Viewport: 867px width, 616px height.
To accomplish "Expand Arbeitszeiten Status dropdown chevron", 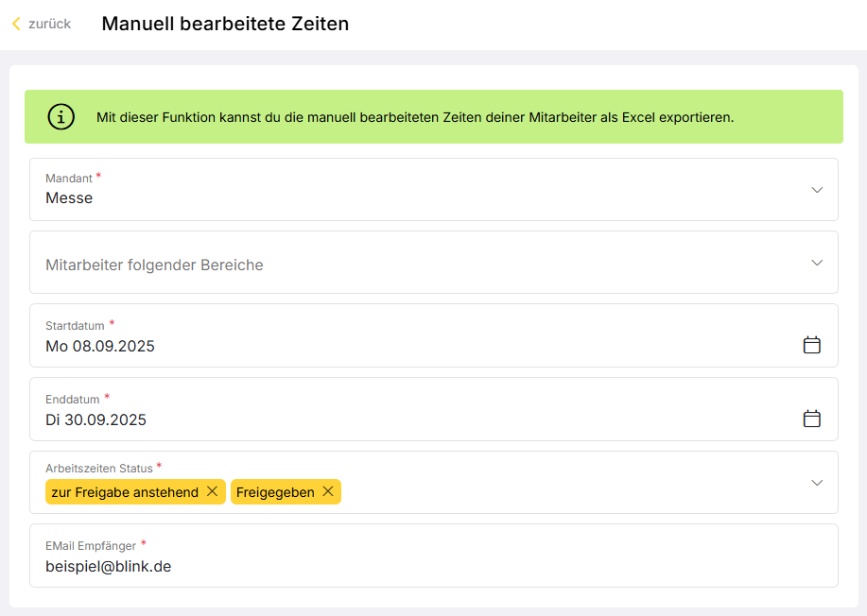I will [x=817, y=482].
